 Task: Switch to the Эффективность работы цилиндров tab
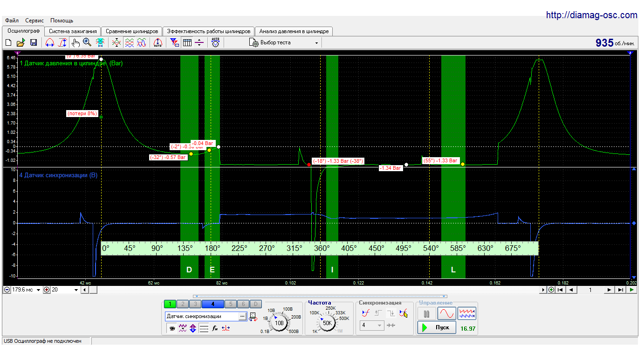[209, 31]
